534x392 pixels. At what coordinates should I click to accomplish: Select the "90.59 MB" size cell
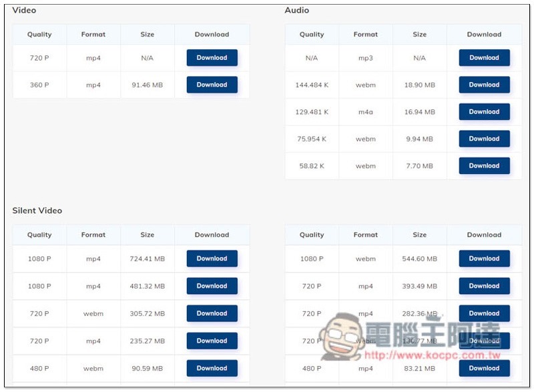pos(147,369)
